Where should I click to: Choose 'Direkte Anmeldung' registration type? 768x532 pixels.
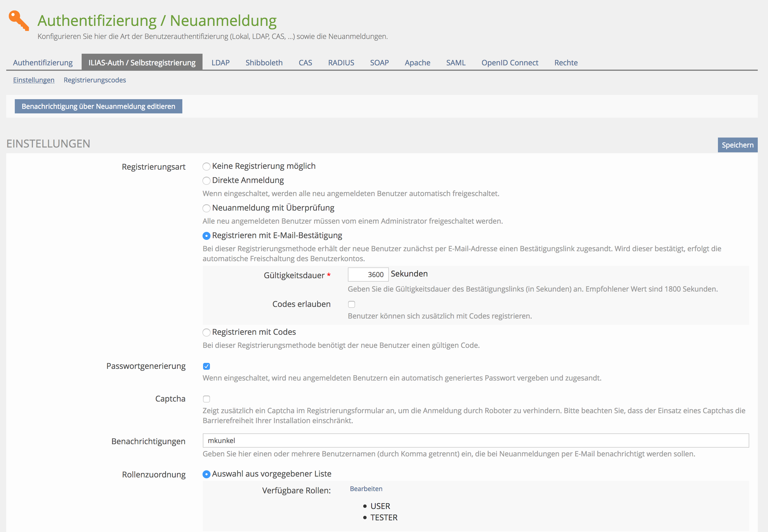pyautogui.click(x=207, y=181)
